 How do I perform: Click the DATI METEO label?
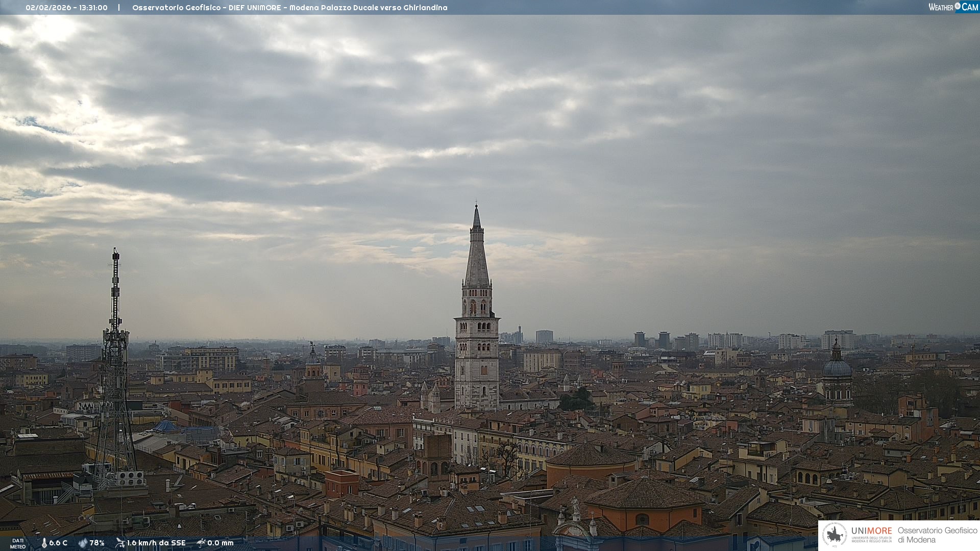tap(18, 543)
